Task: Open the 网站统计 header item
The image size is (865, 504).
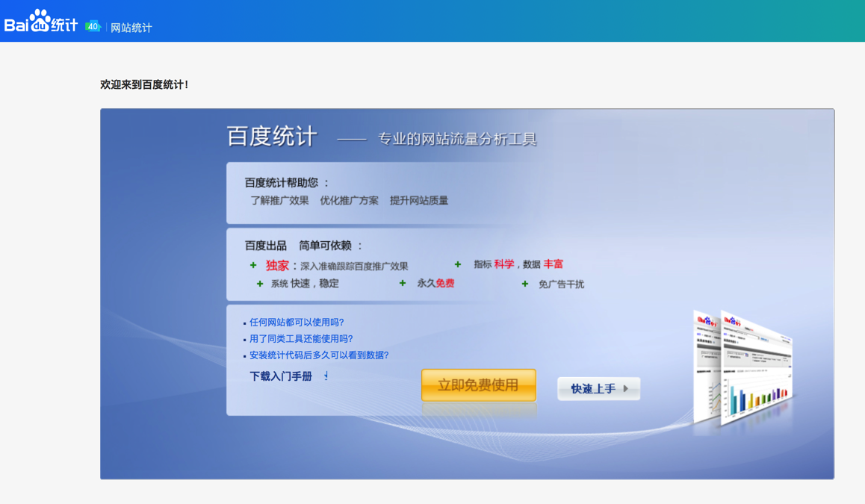Action: click(131, 28)
